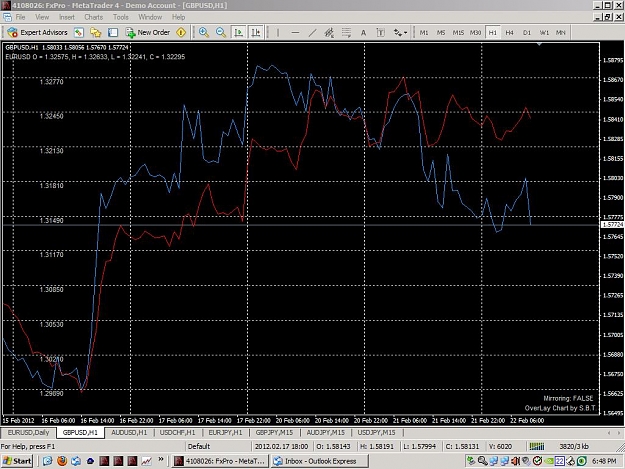
Task: Select the text label 'T' tool
Action: tap(380, 33)
